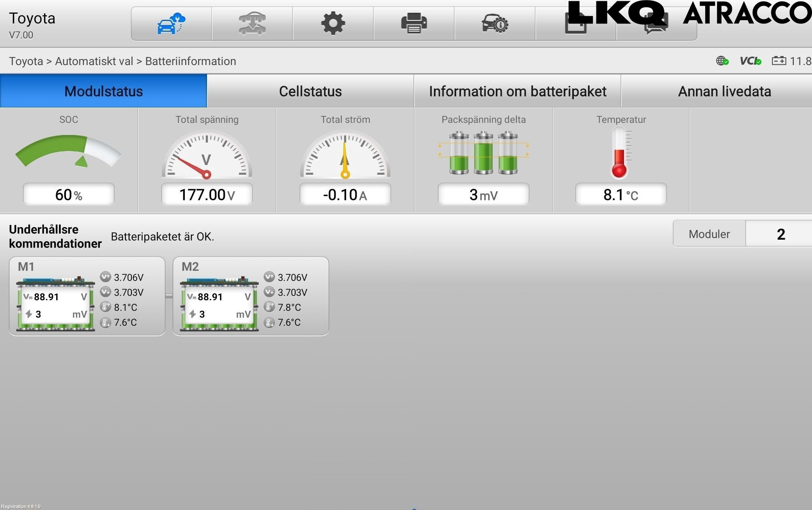The image size is (812, 510).
Task: Click the Total spänning voltmeter gauge
Action: point(207,156)
